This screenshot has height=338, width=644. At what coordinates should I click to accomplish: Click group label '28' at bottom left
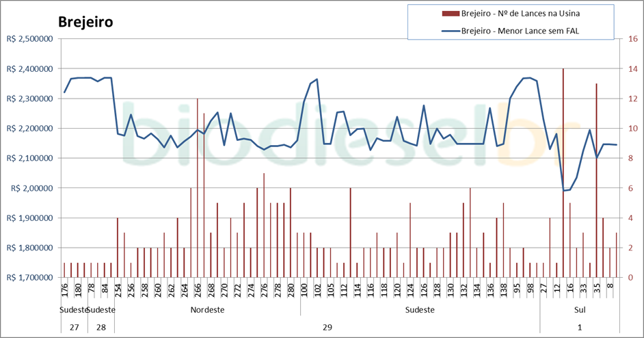(x=101, y=327)
